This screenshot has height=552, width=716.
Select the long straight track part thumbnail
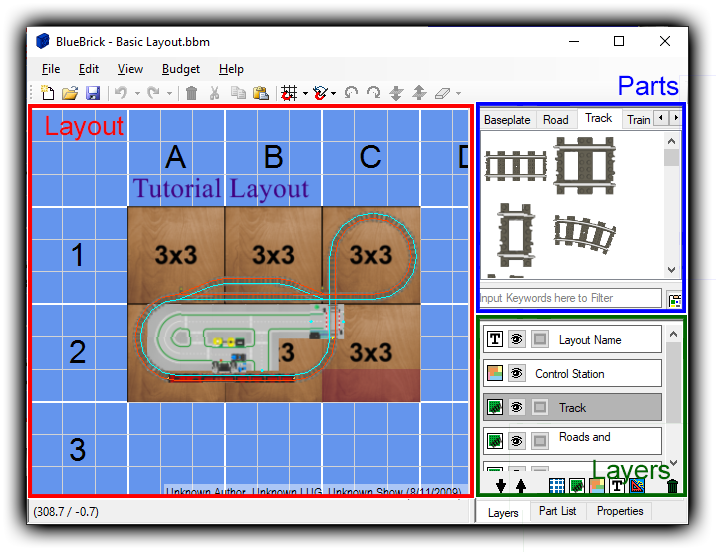pos(516,166)
